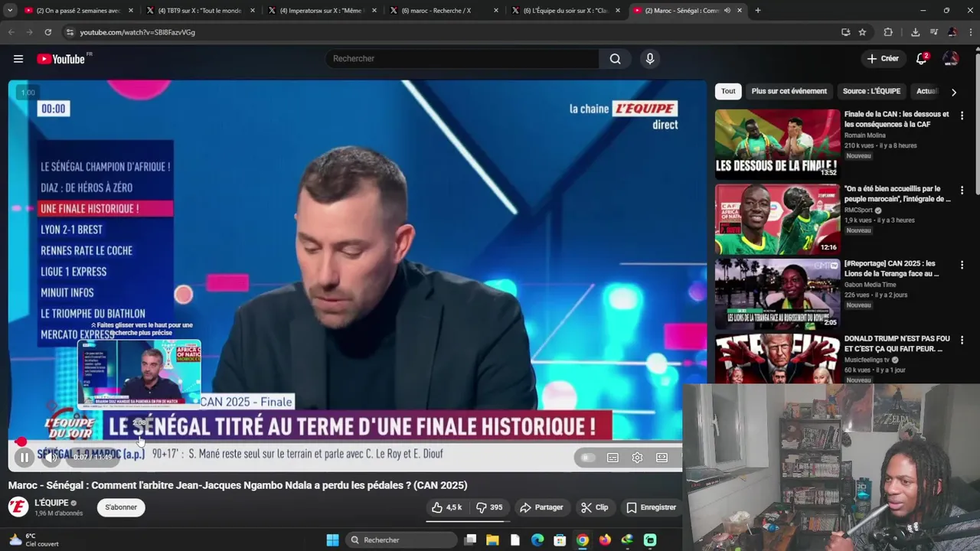Click the address bar URL

point(138,32)
